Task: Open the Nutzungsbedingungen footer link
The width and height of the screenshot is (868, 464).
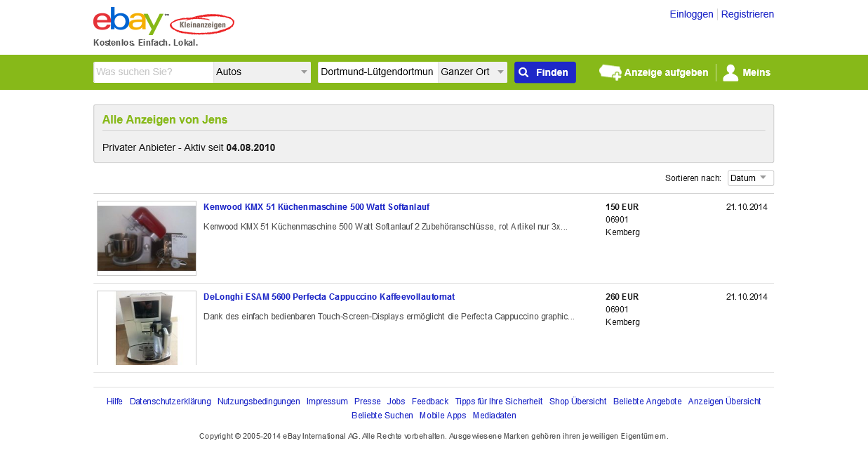Action: pyautogui.click(x=259, y=402)
